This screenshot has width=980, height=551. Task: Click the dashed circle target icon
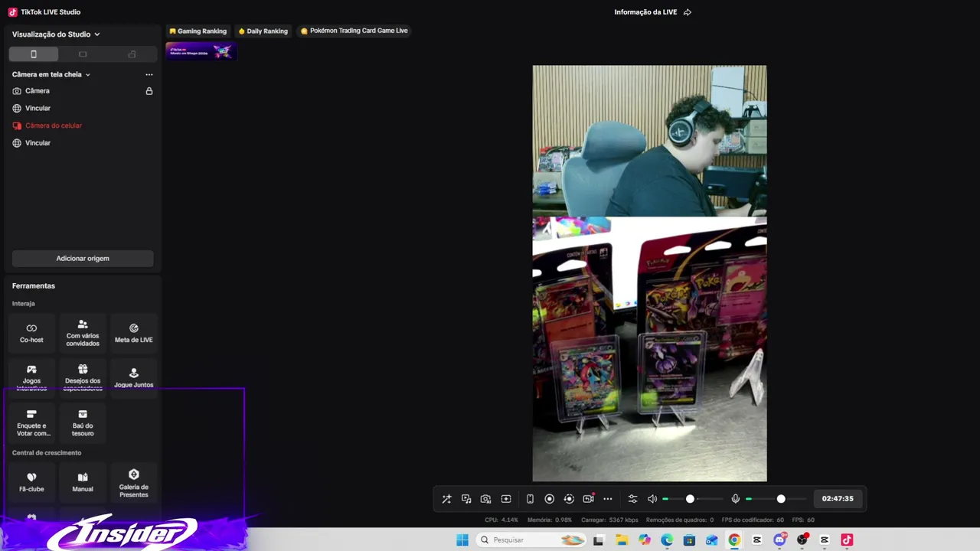point(569,499)
